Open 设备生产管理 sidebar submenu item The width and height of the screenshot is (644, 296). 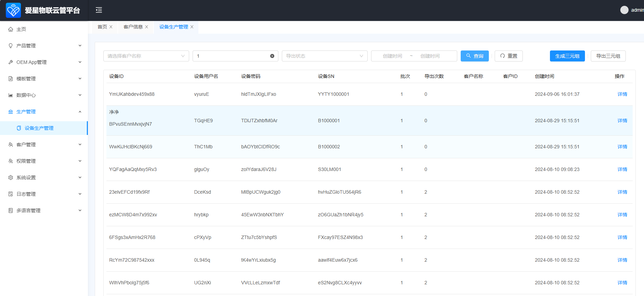click(x=44, y=128)
